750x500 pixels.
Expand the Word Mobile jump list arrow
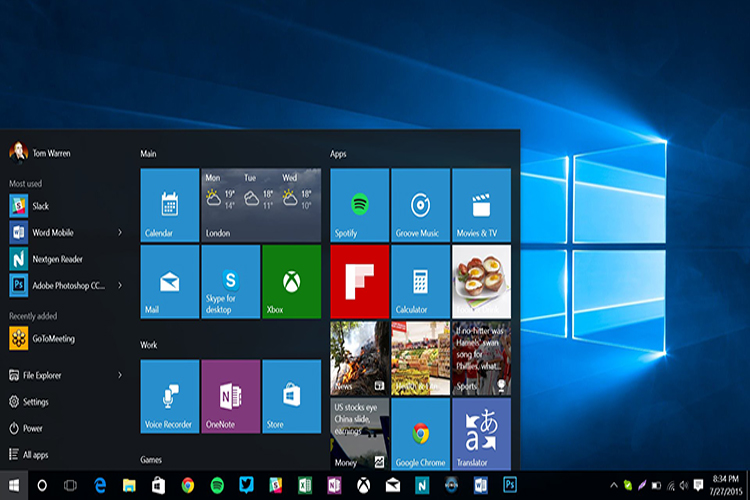point(120,232)
